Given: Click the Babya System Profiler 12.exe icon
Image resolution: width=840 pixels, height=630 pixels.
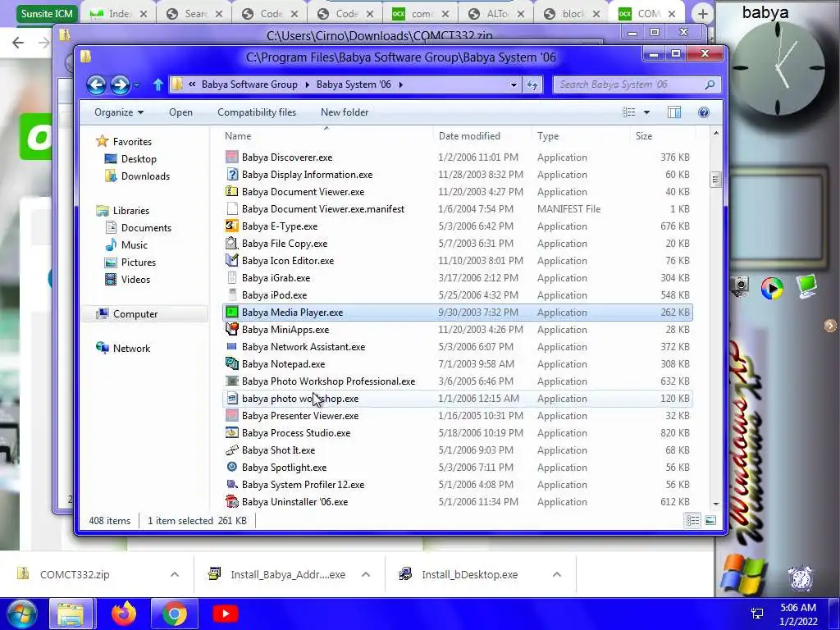Looking at the screenshot, I should 231,484.
